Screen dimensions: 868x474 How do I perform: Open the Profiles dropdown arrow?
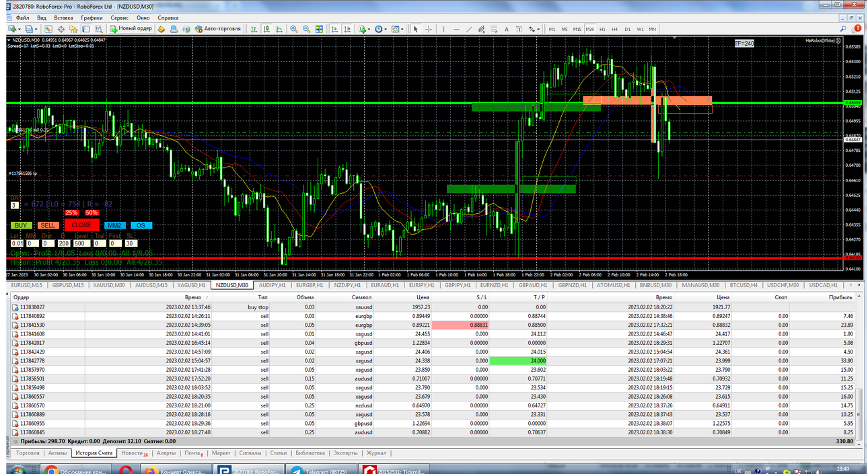(37, 29)
